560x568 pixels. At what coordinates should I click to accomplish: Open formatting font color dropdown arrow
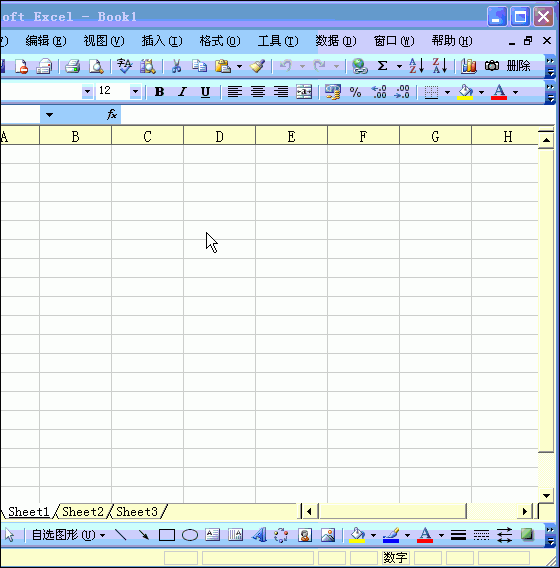coord(515,92)
